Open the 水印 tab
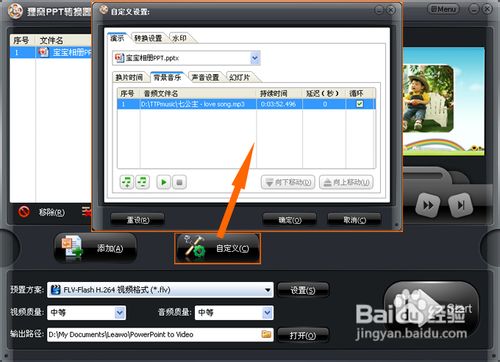The image size is (500, 362). coord(179,38)
